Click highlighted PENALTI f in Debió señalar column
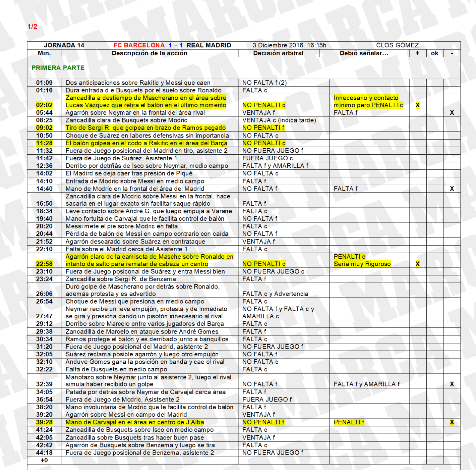 [349, 422]
